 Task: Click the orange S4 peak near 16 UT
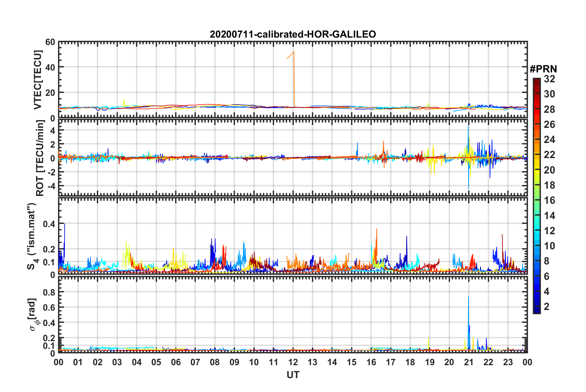pos(376,229)
